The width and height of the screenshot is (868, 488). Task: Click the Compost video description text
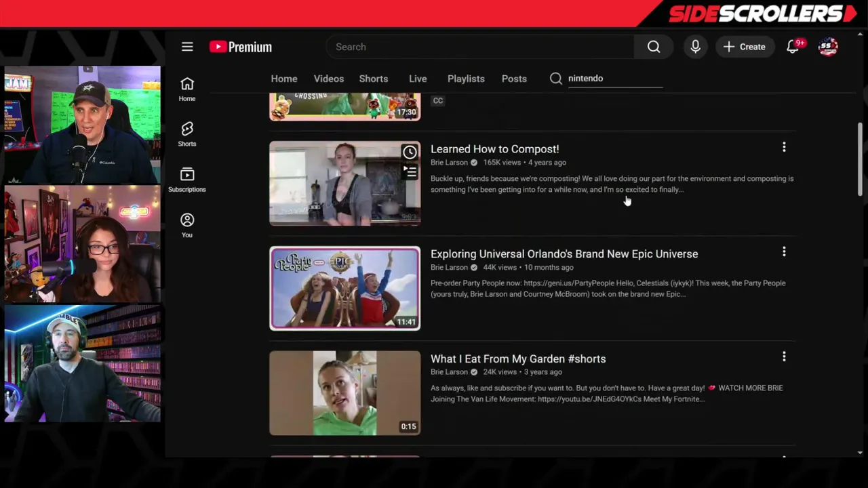(x=612, y=184)
